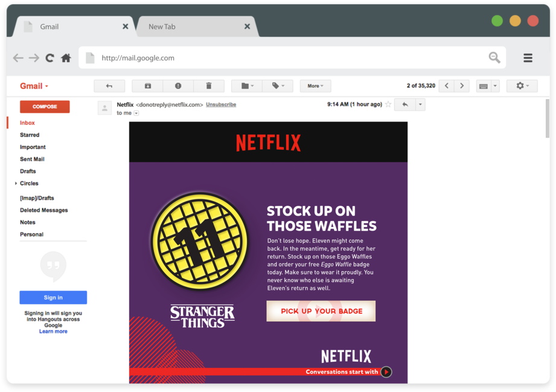
Task: Go to the older email with right chevron
Action: [x=462, y=86]
